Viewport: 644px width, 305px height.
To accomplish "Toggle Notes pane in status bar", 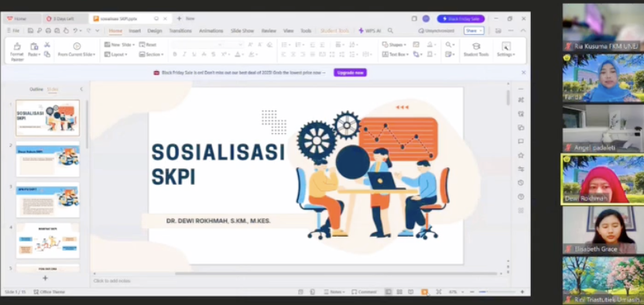I will click(x=334, y=292).
